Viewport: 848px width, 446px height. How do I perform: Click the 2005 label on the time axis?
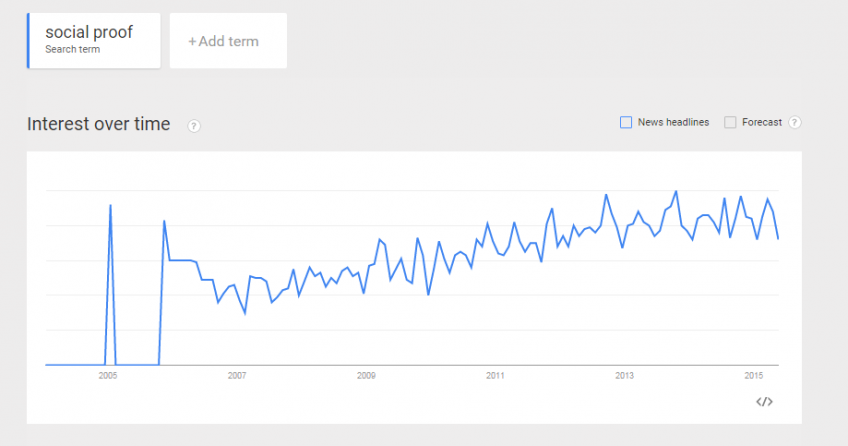(x=108, y=376)
